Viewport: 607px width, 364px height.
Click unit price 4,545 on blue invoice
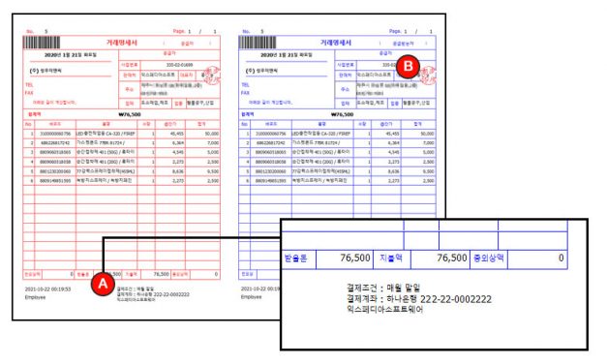(393, 152)
